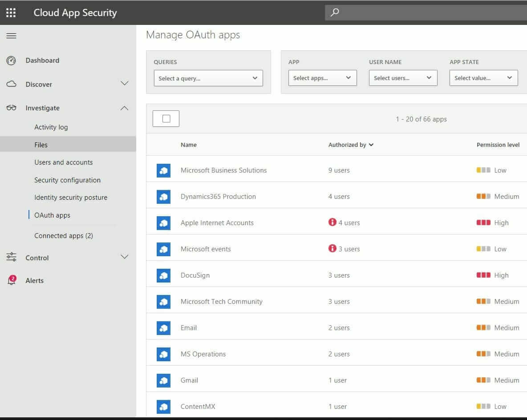Viewport: 527px width, 420px height.
Task: Open ContentMX app link
Action: (x=198, y=406)
